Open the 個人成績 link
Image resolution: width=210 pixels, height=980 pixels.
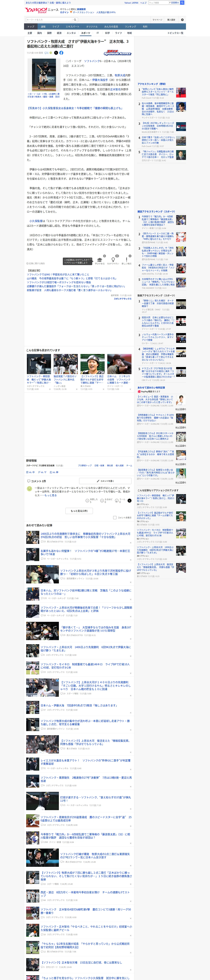click(120, 465)
